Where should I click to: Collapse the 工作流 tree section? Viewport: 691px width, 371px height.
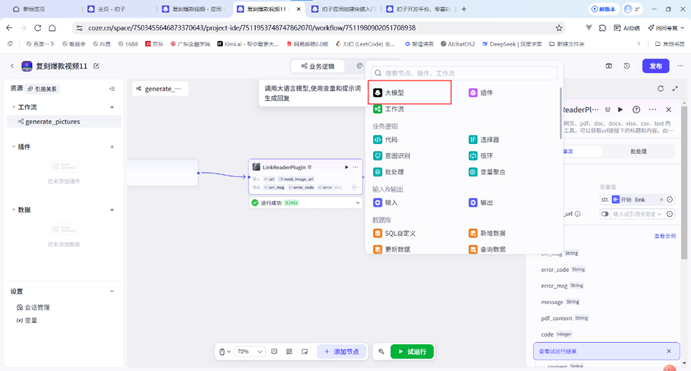pyautogui.click(x=13, y=107)
